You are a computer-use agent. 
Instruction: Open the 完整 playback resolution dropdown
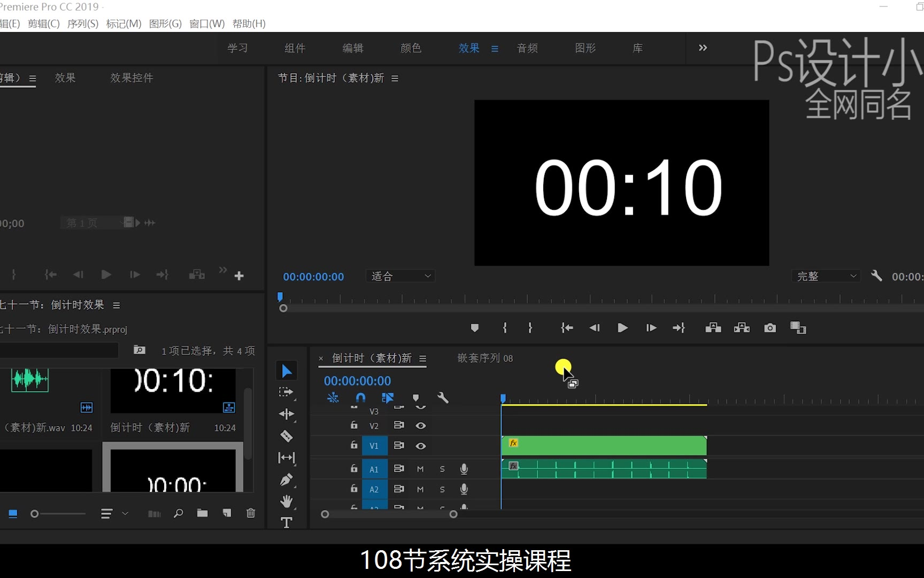click(x=826, y=276)
